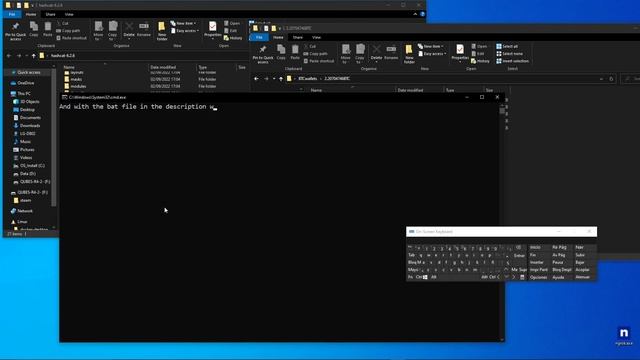The height and width of the screenshot is (360, 640).
Task: Click Copy to in hashcat window ribbon
Action: [x=113, y=31]
